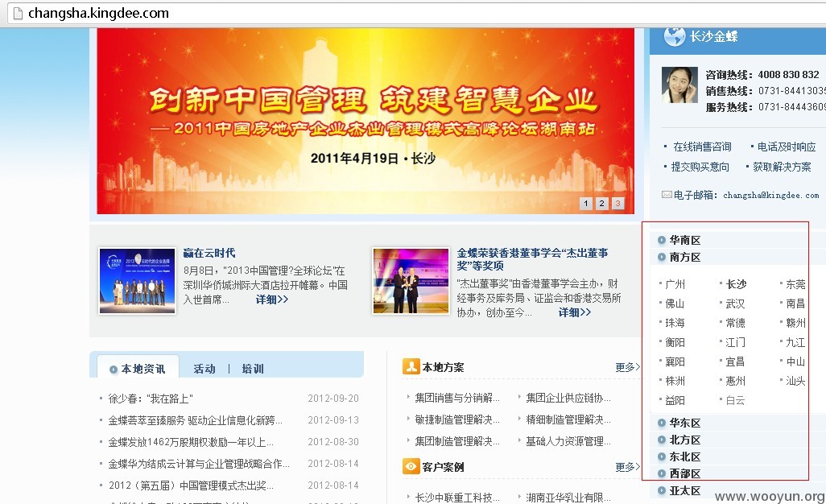The height and width of the screenshot is (504, 826).
Task: Select the city 江门
Action: point(735,342)
